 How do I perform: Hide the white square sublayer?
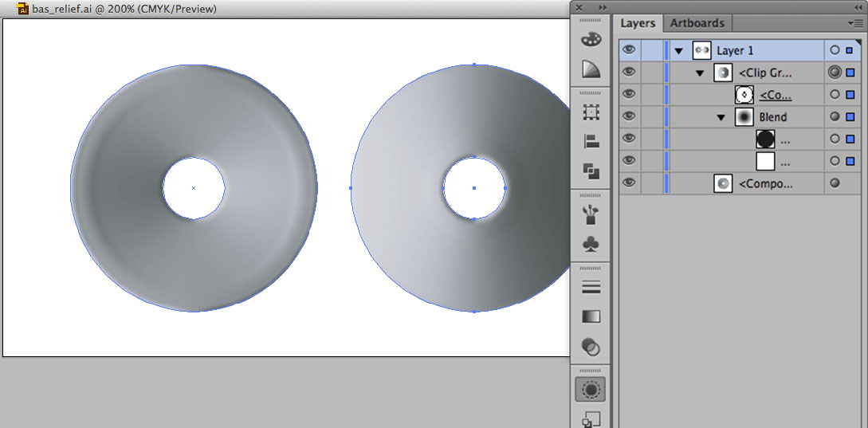coord(628,160)
